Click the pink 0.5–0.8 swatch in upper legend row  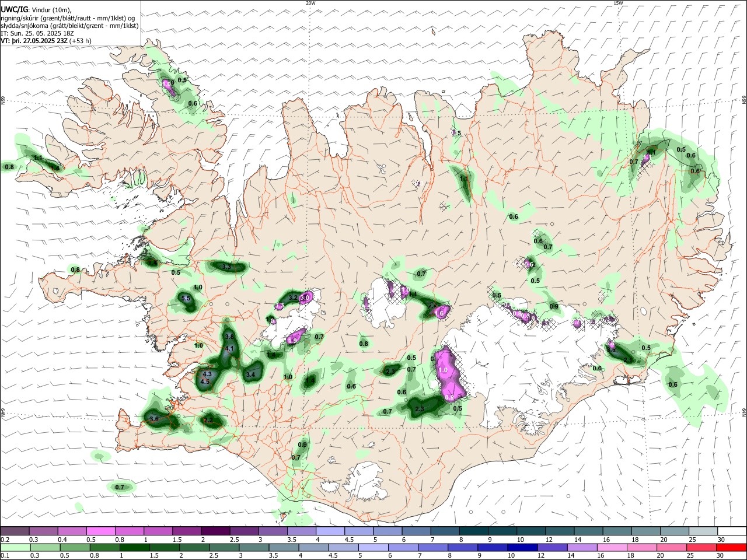pos(100,531)
